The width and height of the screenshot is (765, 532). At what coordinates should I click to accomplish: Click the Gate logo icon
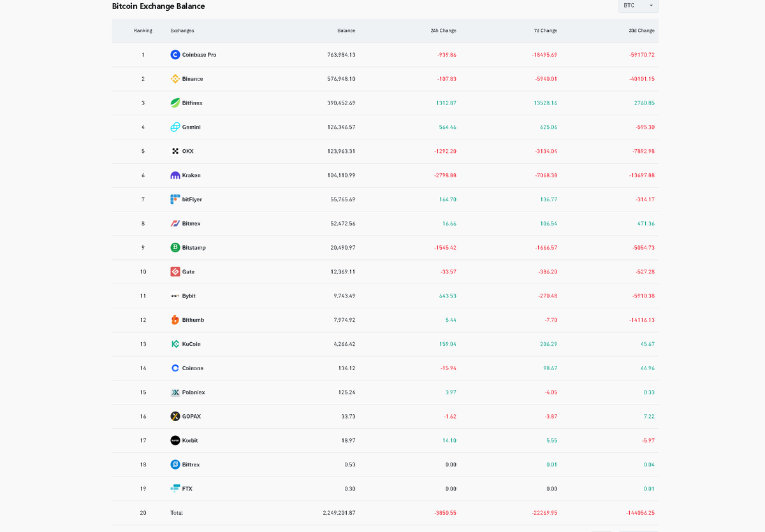(175, 272)
